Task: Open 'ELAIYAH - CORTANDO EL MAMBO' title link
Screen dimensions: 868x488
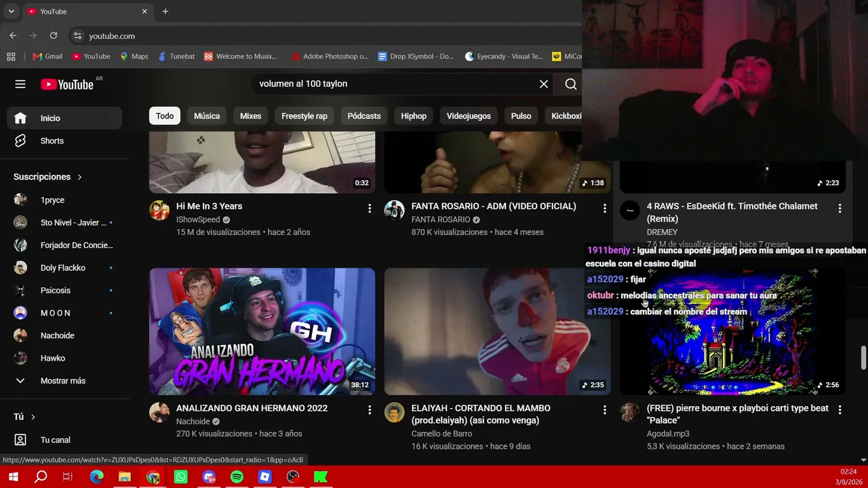Action: click(x=481, y=414)
